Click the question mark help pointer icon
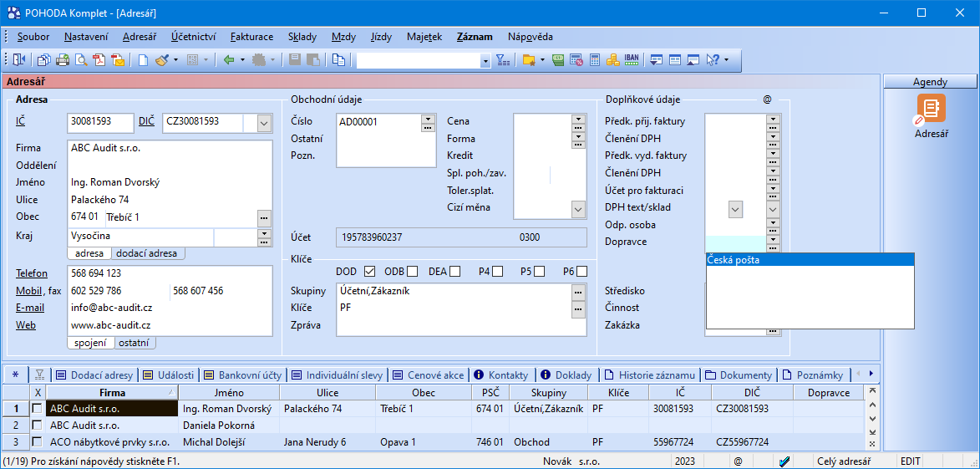The image size is (980, 469). coord(713,60)
